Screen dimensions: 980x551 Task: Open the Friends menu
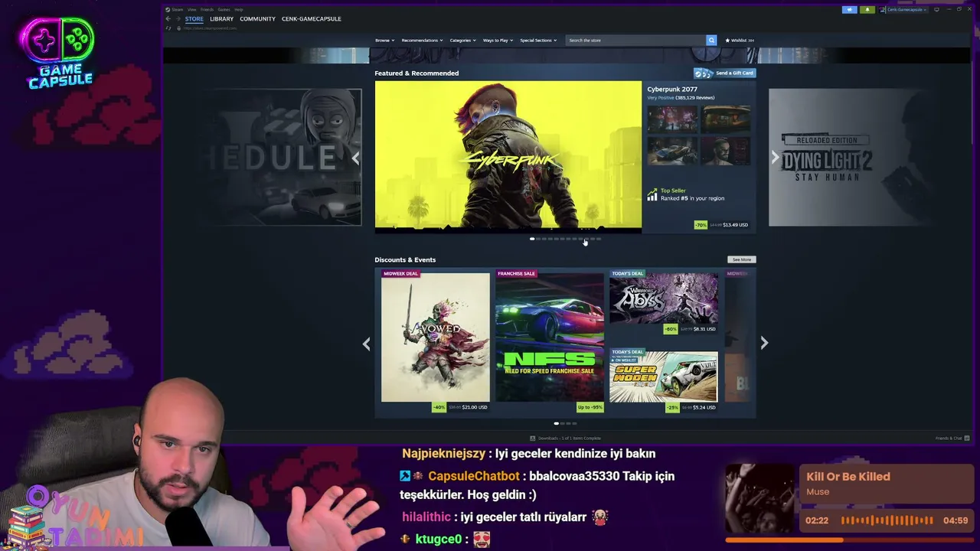[x=207, y=9]
